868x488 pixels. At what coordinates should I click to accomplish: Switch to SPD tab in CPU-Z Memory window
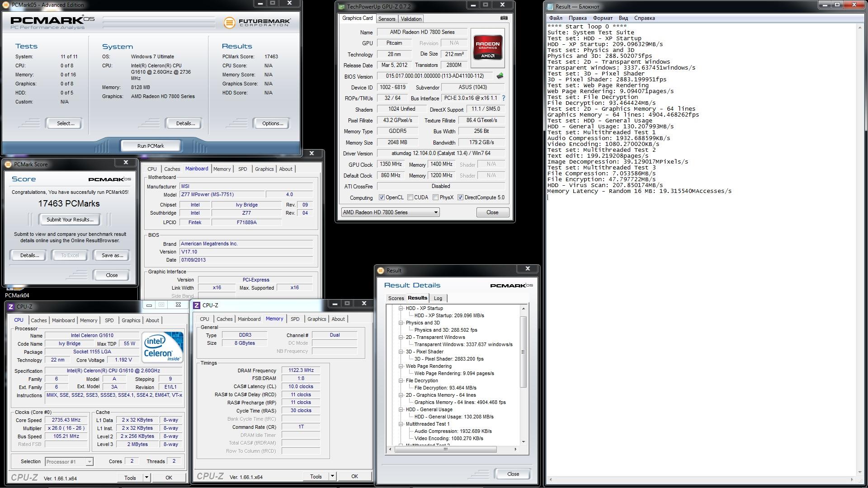click(295, 319)
